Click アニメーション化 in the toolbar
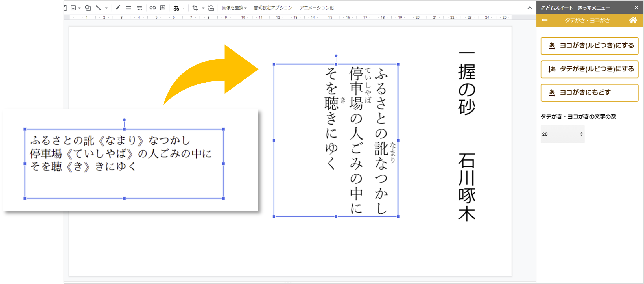 point(316,8)
